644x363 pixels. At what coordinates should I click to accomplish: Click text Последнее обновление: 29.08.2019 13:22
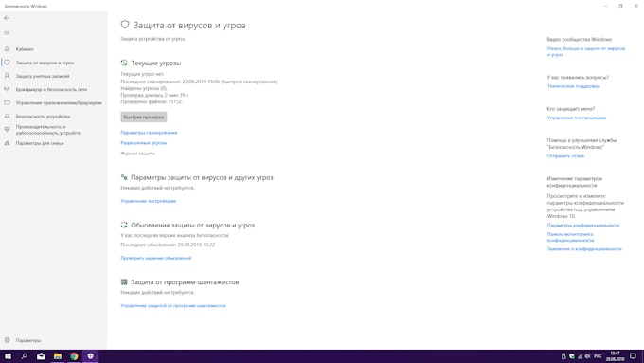tap(168, 245)
